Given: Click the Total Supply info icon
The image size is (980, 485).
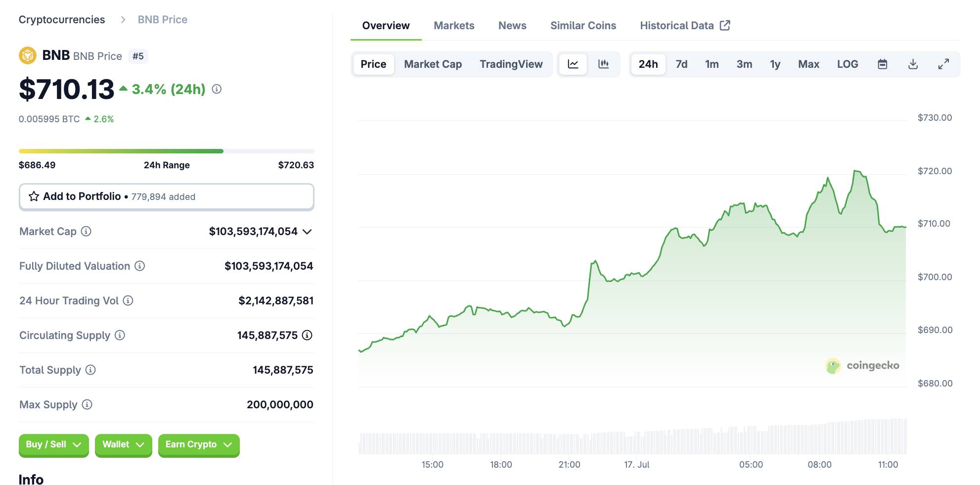Looking at the screenshot, I should point(90,370).
